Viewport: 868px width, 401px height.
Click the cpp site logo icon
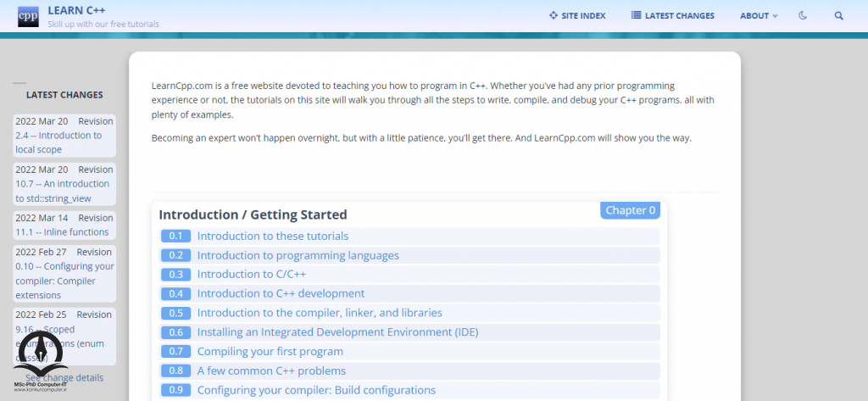point(28,17)
